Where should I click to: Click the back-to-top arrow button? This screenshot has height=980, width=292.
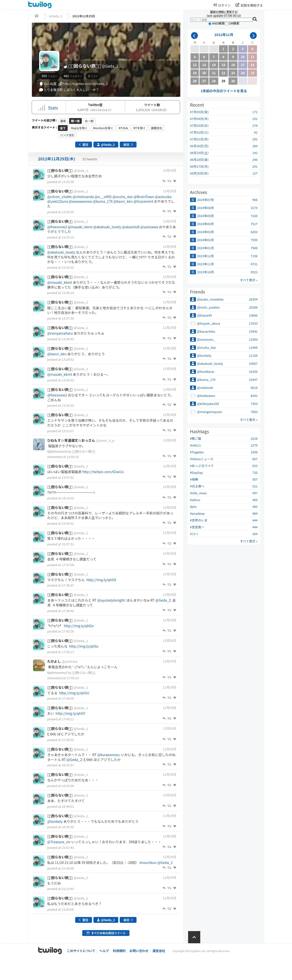click(194, 937)
